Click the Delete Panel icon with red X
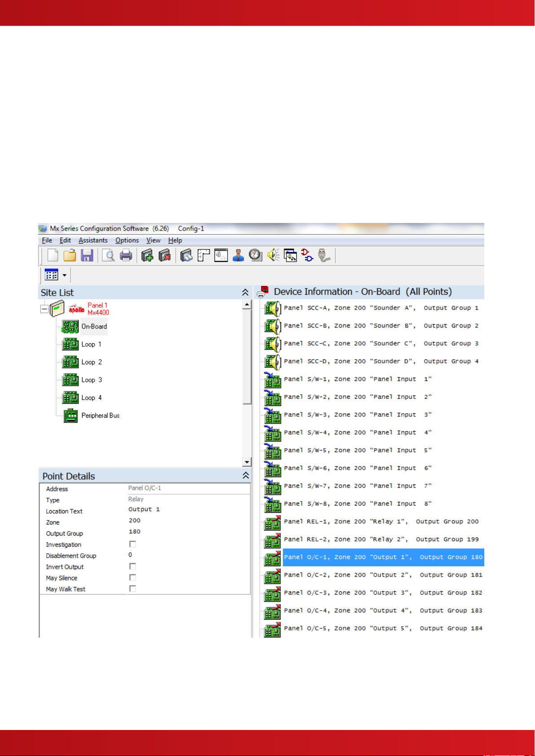 tap(165, 256)
